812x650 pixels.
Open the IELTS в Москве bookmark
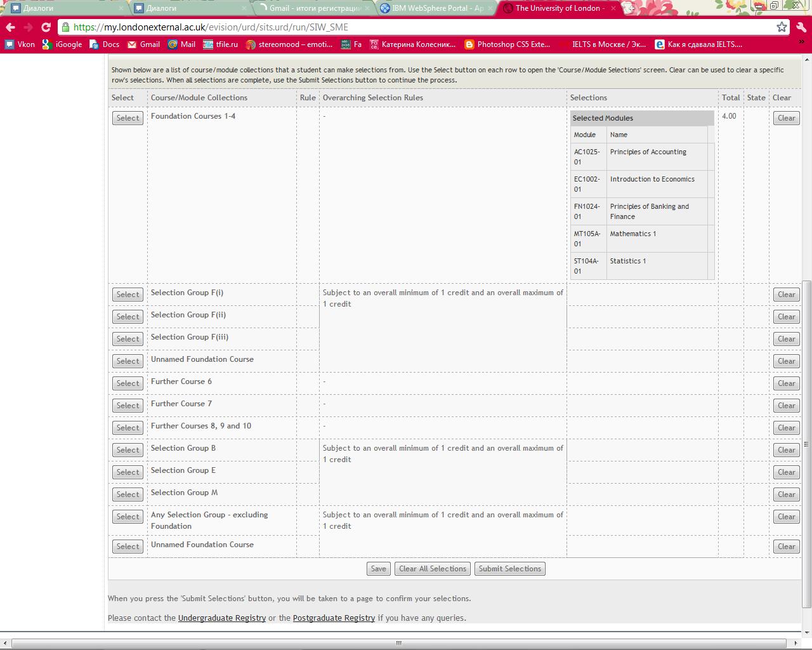coord(603,44)
